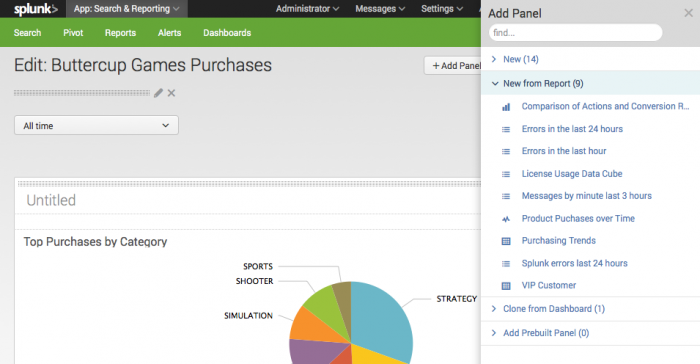Click the dotted drag handle above the Untitled panel

pos(248,184)
